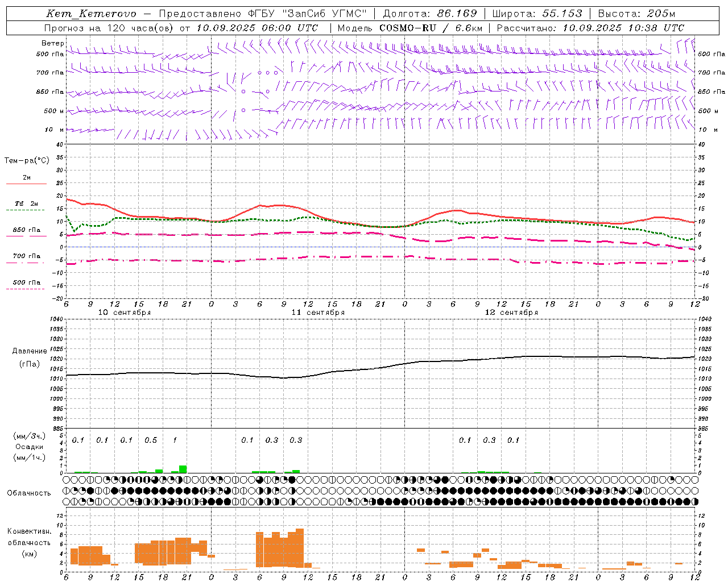The height and width of the screenshot is (582, 728).
Task: Click the 11 сентября date label
Action: pos(318,313)
